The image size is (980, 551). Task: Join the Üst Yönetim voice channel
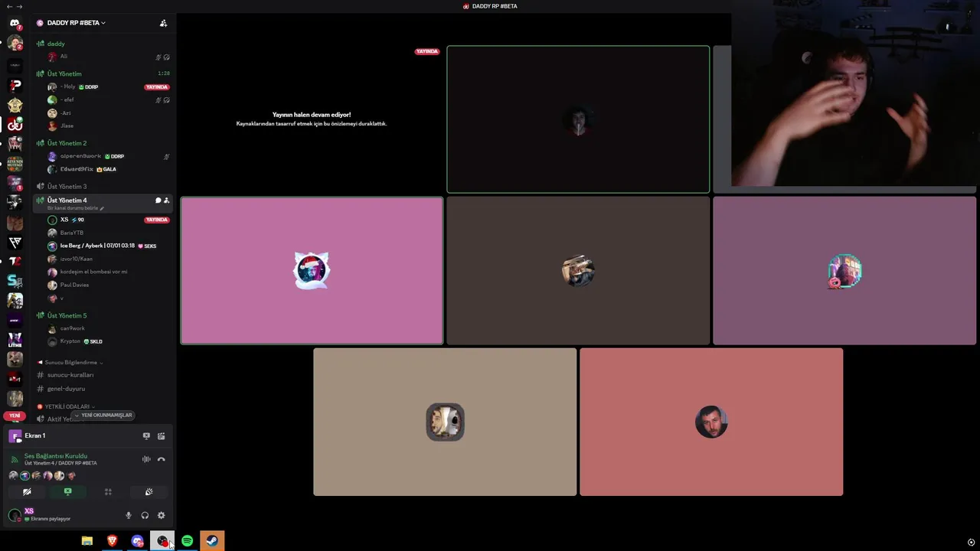tap(64, 73)
